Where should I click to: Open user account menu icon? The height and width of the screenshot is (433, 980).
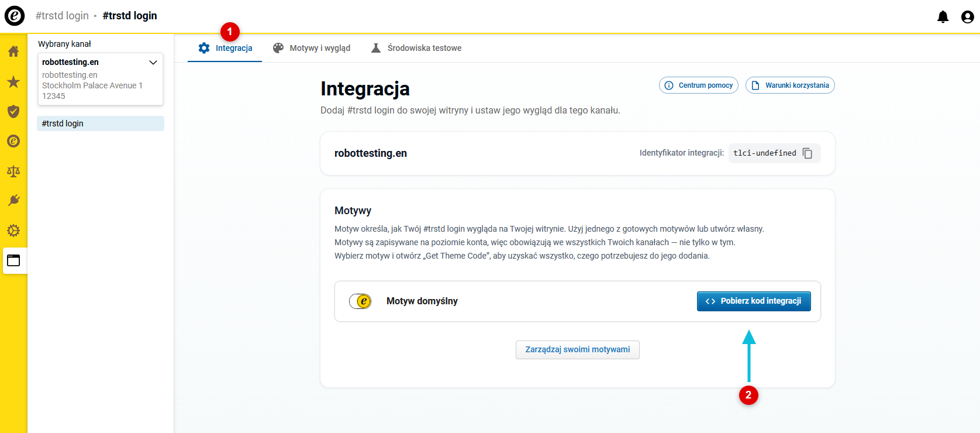point(968,17)
